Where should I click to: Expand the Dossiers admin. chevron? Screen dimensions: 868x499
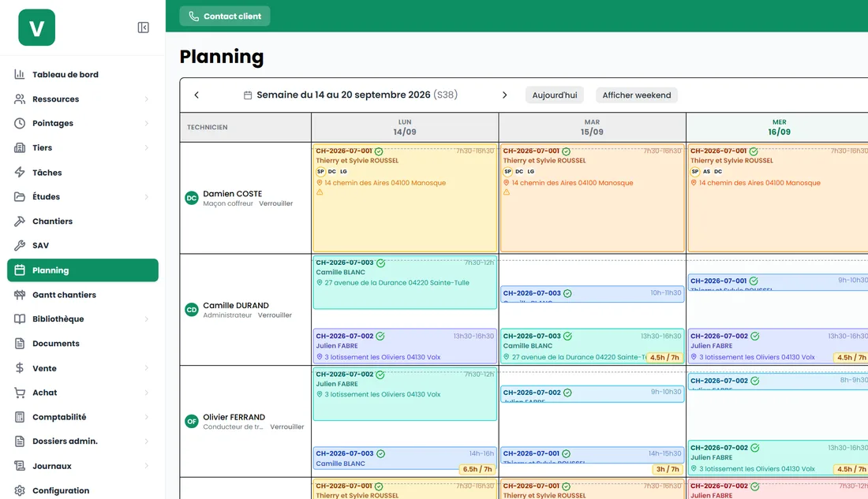pos(147,441)
